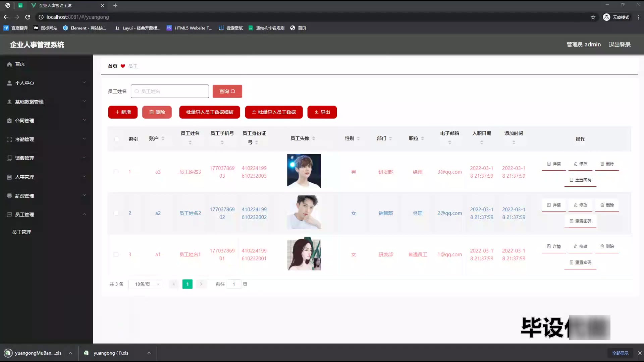Open the HTML5 Website bookmark

190,28
